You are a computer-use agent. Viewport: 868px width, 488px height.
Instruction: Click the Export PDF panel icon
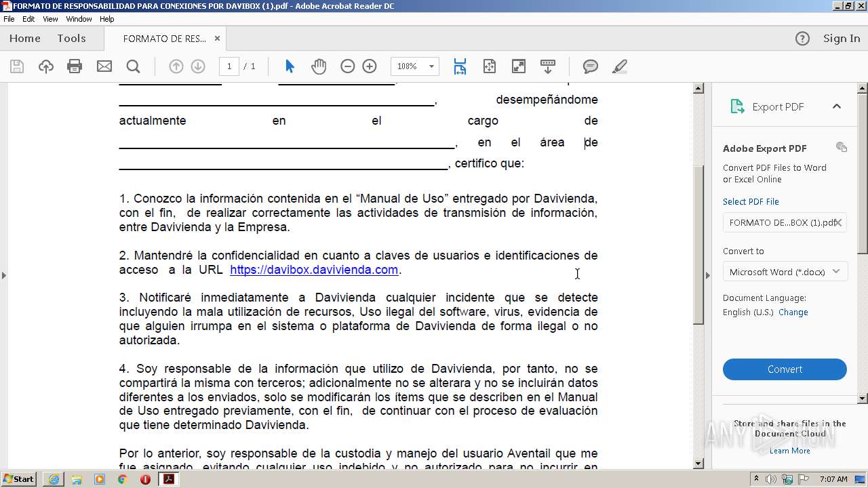tap(737, 106)
